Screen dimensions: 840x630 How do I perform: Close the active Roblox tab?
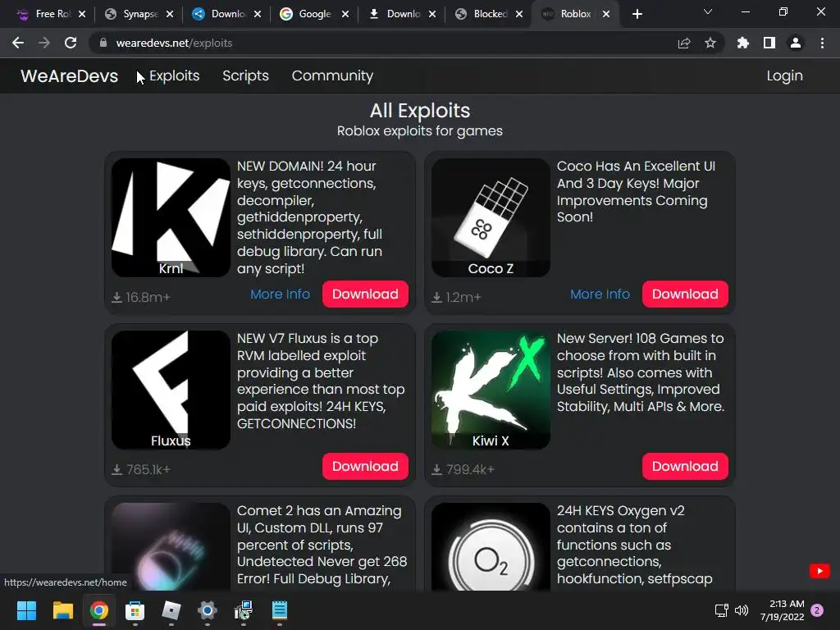pyautogui.click(x=606, y=14)
